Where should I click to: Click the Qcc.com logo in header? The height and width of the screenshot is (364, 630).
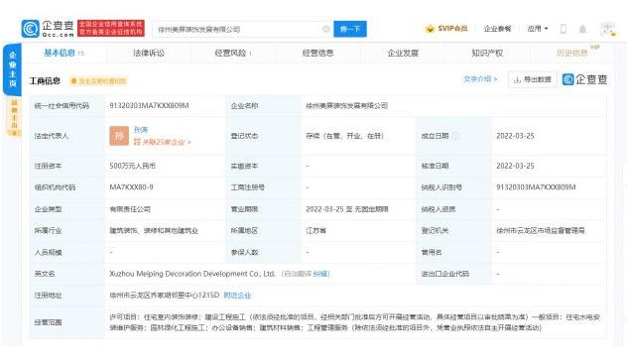tap(48, 29)
